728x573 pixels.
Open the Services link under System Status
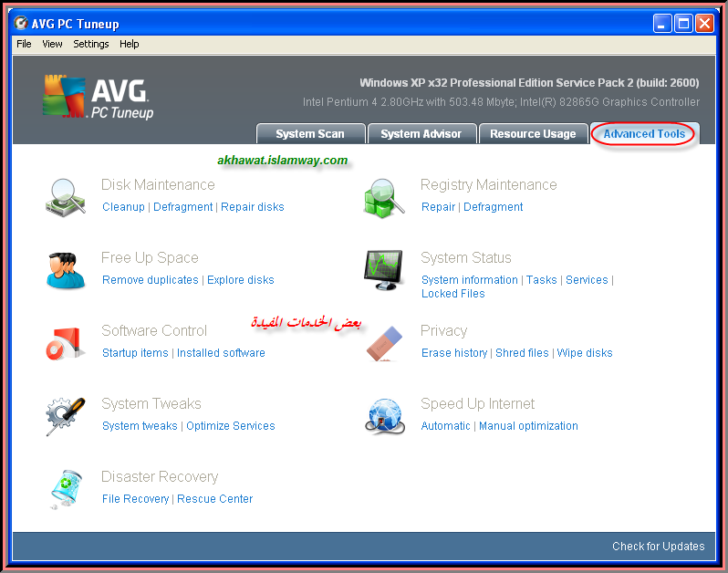[x=587, y=280]
